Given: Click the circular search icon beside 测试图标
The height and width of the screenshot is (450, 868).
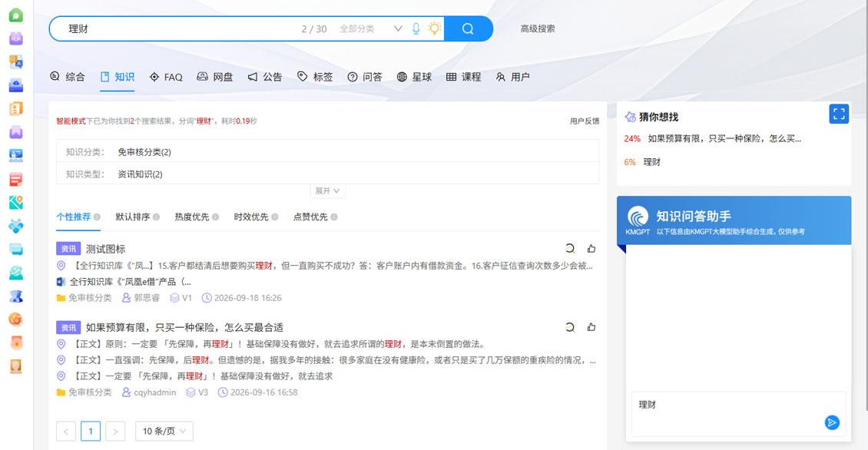Looking at the screenshot, I should coord(570,249).
